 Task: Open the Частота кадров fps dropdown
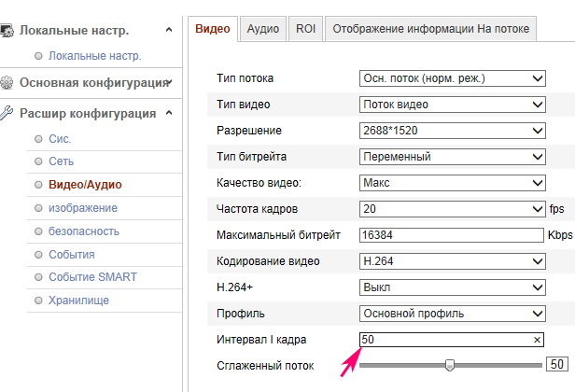pyautogui.click(x=453, y=209)
